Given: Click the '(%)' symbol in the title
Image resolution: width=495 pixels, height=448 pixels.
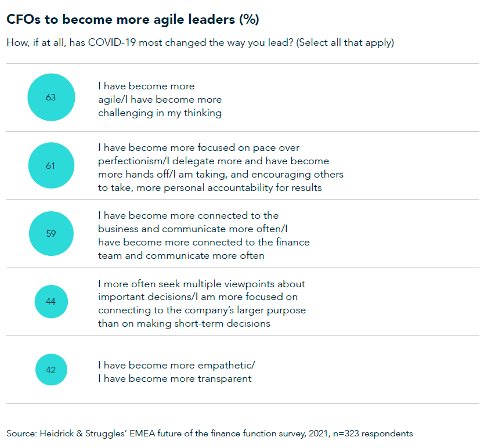Looking at the screenshot, I should tap(249, 19).
